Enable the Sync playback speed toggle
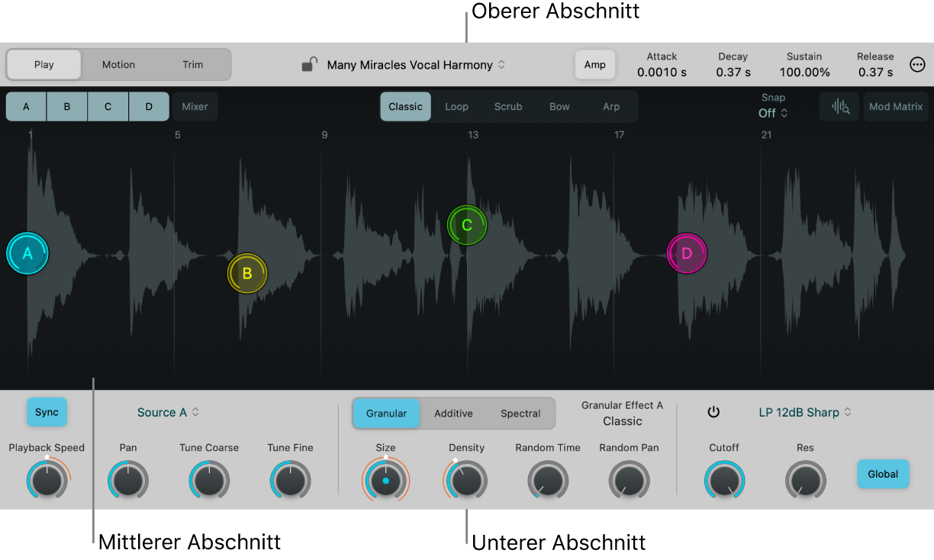 coord(47,412)
